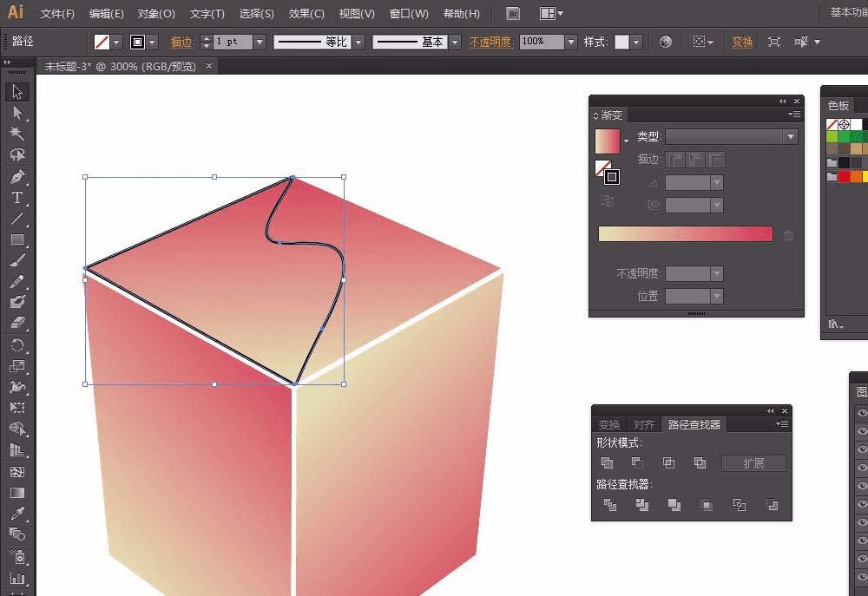
Task: Pick the Magic Wand tool
Action: (16, 134)
